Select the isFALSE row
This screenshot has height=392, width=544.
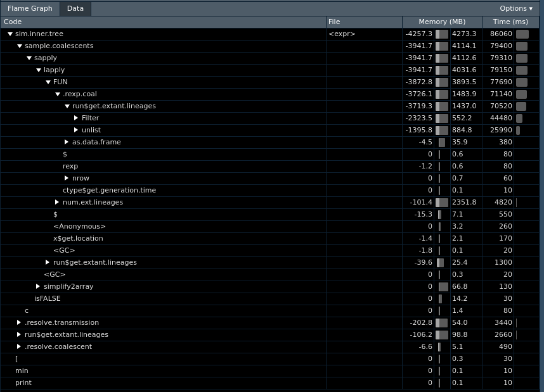[270, 298]
